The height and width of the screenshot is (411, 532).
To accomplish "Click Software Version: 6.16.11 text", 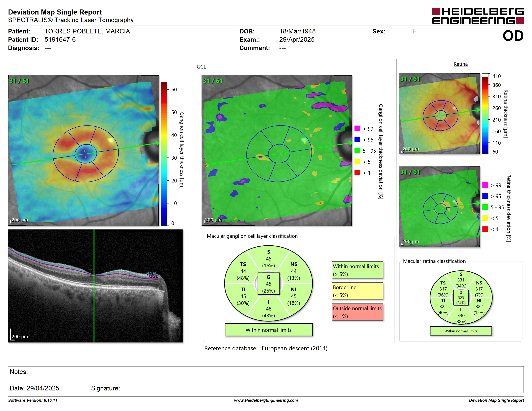I will click(x=33, y=400).
